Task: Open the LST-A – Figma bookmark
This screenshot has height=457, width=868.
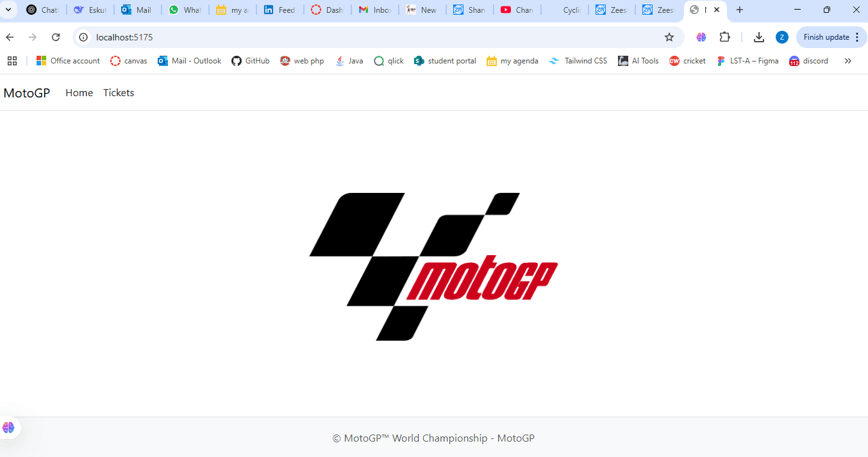Action: (747, 61)
